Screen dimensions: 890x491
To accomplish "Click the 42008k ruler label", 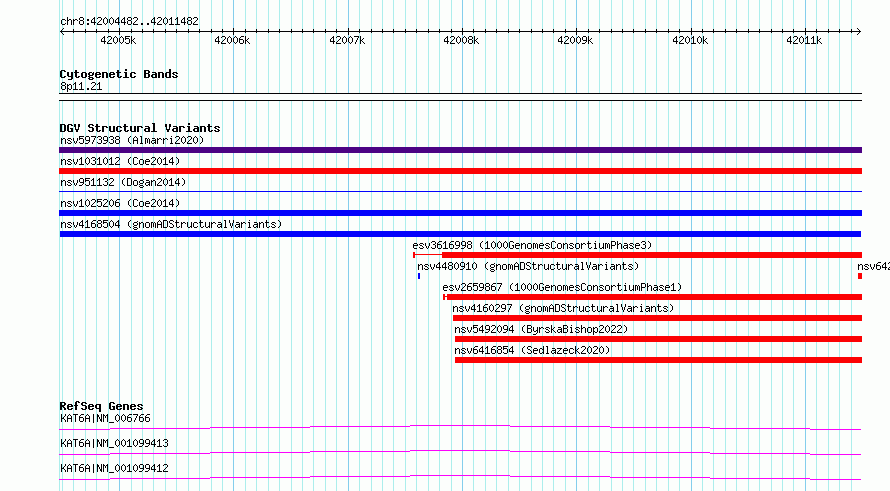I will 461,40.
